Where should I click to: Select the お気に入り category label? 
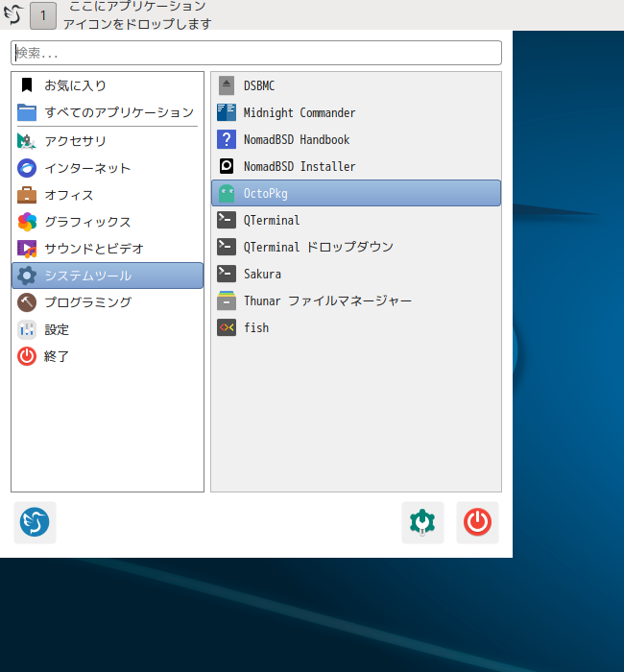(x=76, y=85)
